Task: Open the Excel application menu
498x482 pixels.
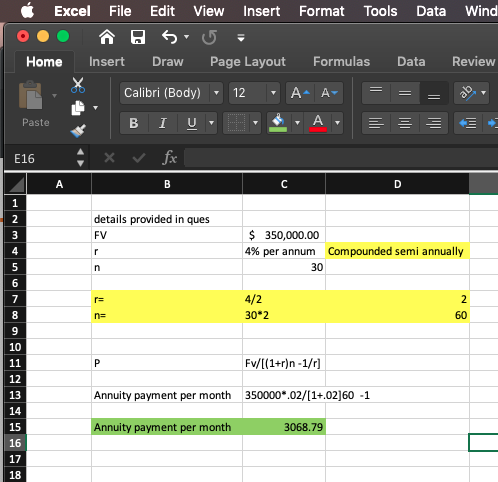Action: (x=72, y=11)
